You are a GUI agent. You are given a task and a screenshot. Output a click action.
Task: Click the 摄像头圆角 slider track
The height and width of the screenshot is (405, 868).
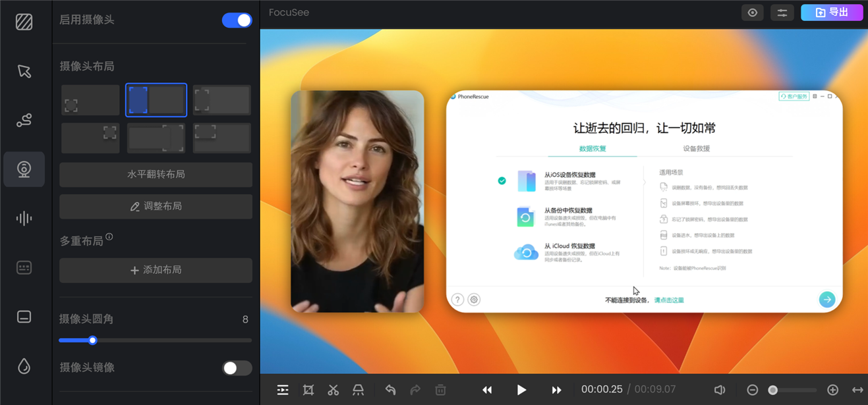point(156,340)
